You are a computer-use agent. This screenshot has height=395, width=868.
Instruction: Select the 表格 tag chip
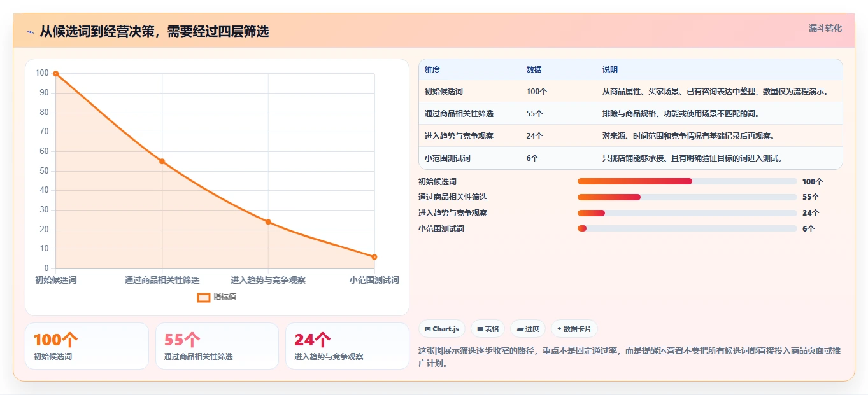coord(488,329)
